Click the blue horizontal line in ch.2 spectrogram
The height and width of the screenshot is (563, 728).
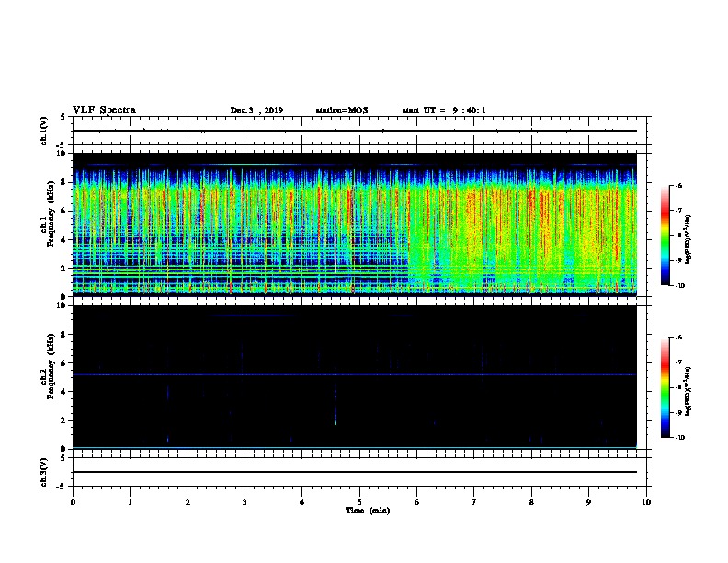[x=355, y=374]
